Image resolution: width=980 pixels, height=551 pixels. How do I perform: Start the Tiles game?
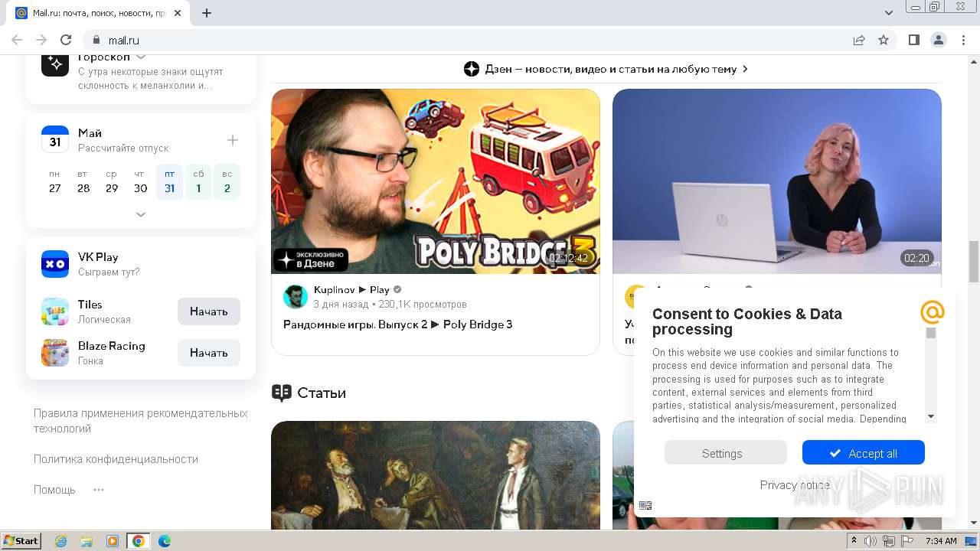[x=209, y=311]
